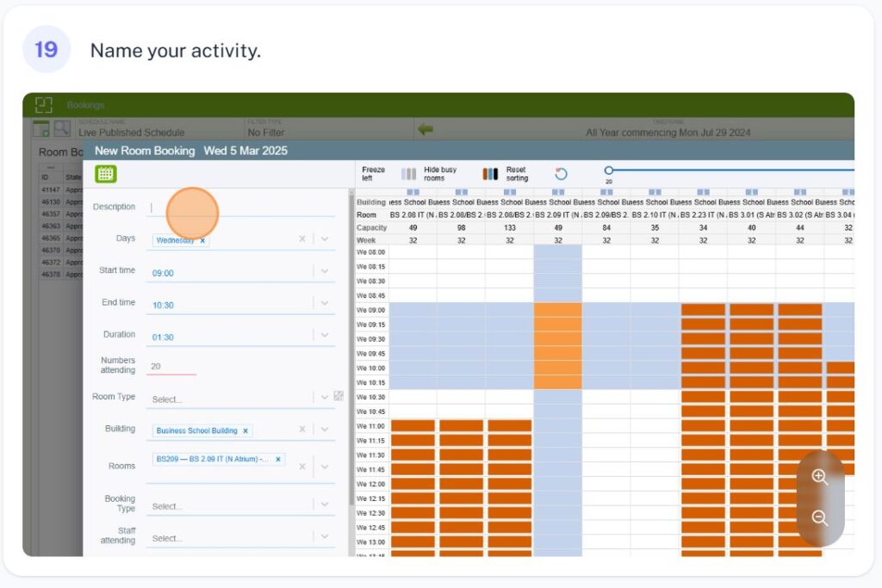Image resolution: width=882 pixels, height=588 pixels.
Task: Open the Duration dropdown arrow
Action: click(x=325, y=335)
